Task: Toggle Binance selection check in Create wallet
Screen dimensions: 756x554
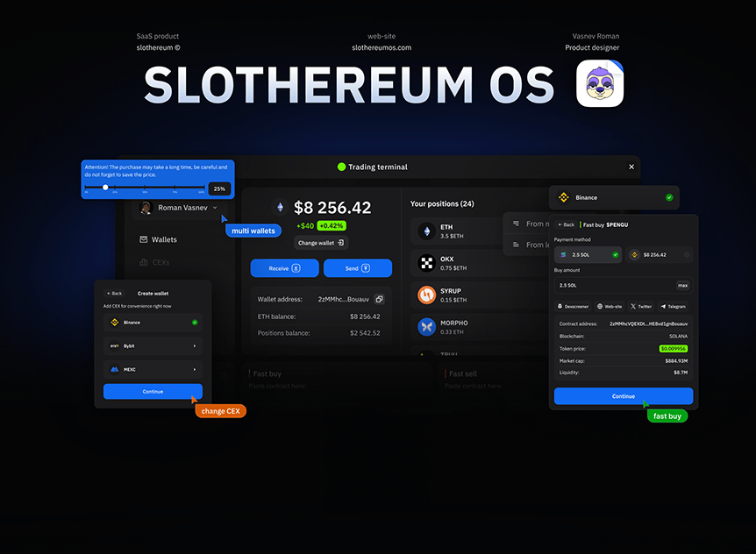Action: click(x=195, y=323)
